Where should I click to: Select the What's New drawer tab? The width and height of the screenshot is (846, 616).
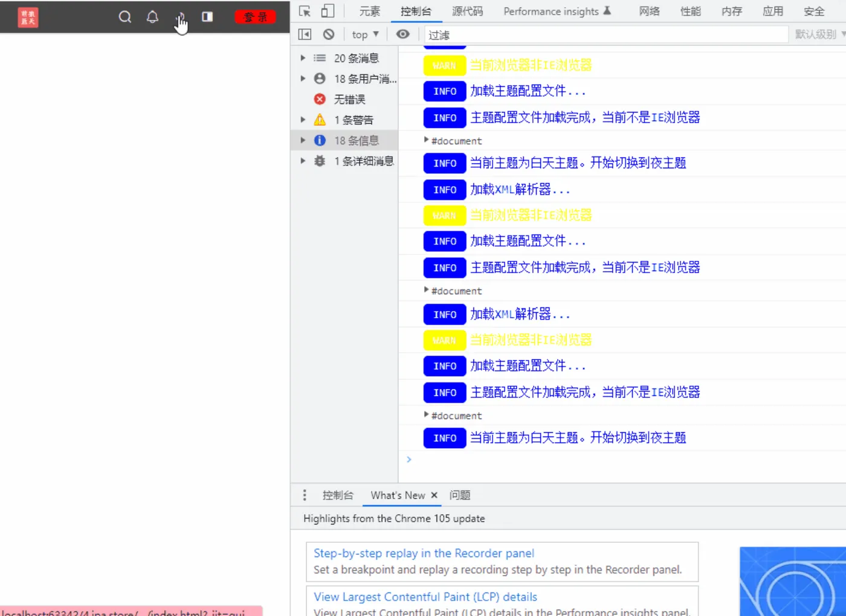398,495
